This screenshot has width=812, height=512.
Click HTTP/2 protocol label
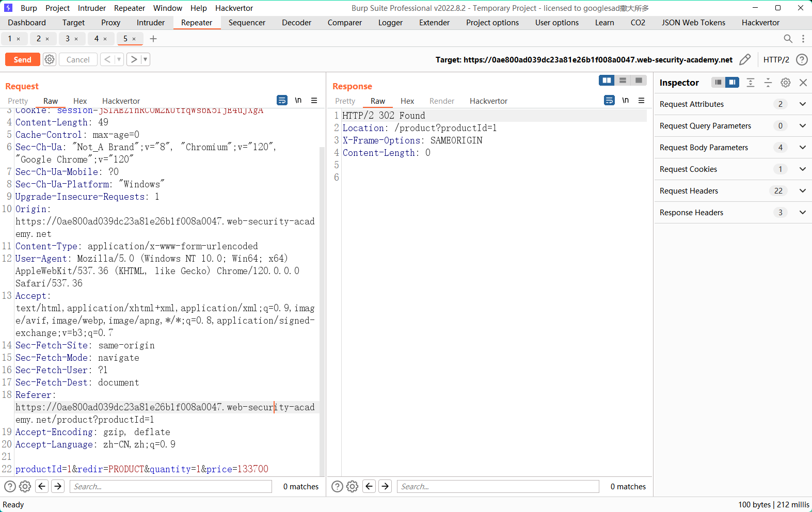pyautogui.click(x=776, y=59)
